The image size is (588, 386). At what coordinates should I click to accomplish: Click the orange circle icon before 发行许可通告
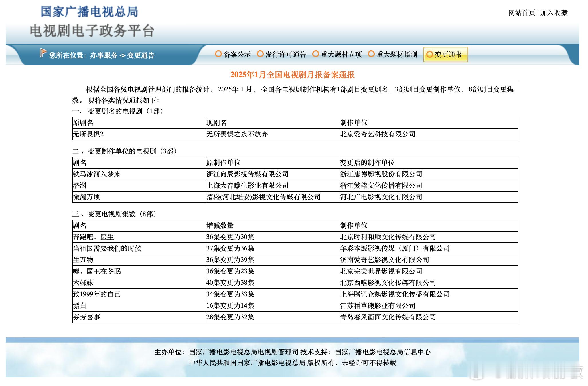click(x=260, y=54)
